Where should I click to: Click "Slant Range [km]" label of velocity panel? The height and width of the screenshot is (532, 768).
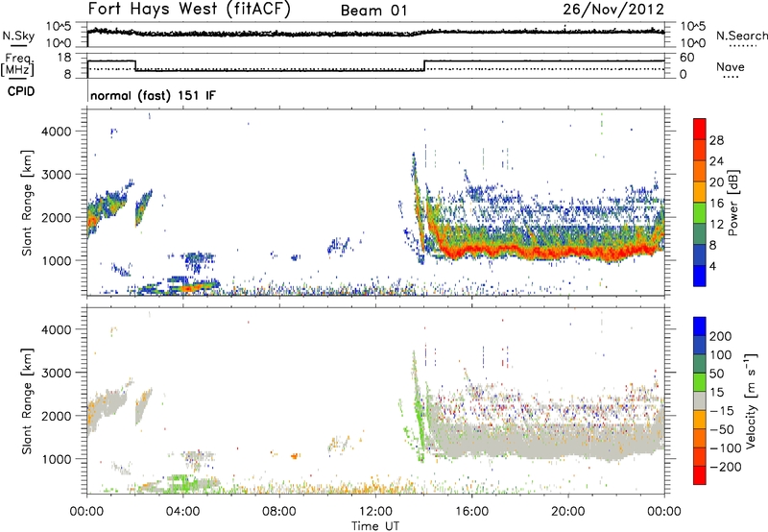[x=27, y=400]
